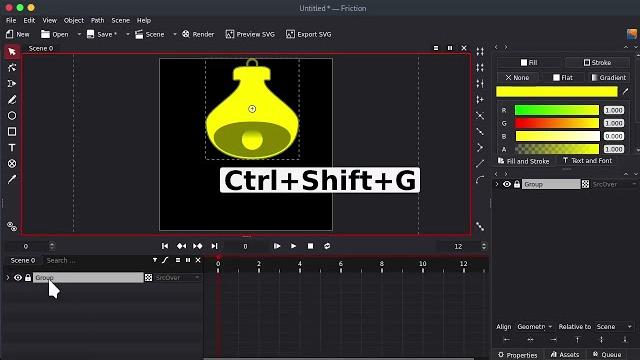Screen dimensions: 640x360
Task: Click Preview SVG
Action: [250, 34]
